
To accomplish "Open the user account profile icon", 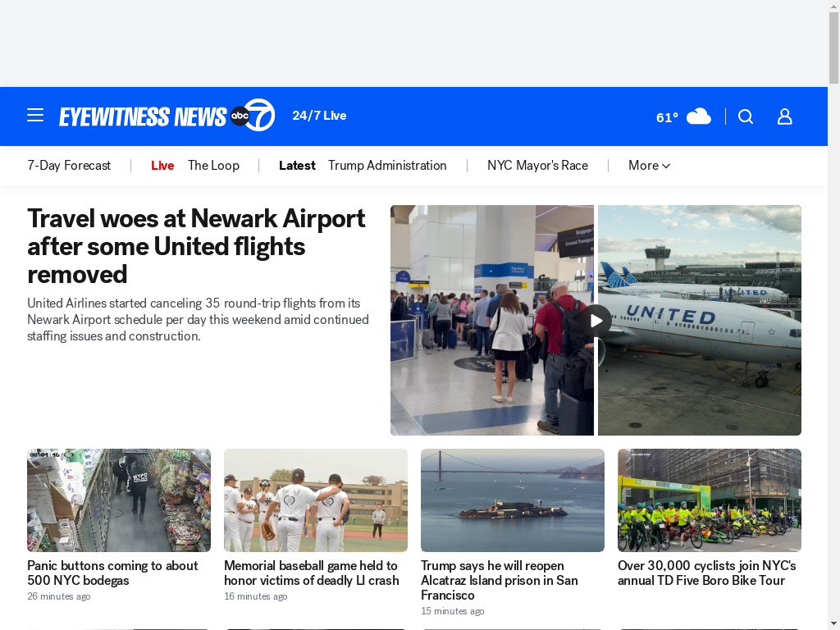I will point(784,116).
